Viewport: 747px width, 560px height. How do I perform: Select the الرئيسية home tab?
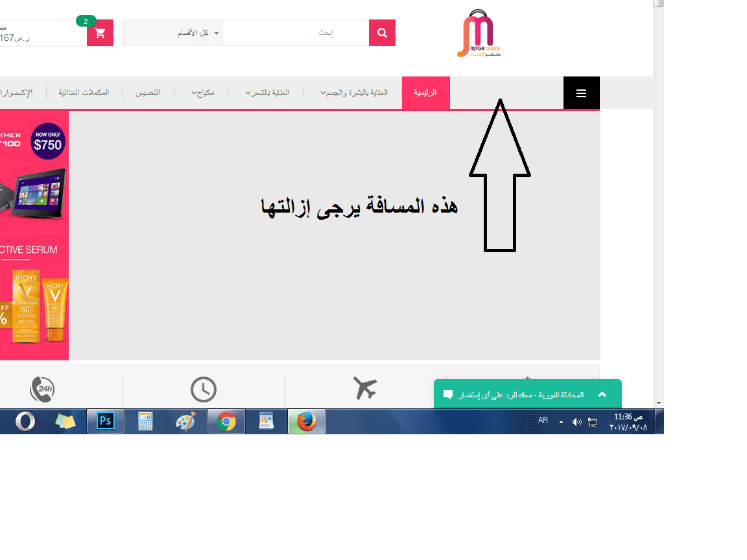(426, 93)
